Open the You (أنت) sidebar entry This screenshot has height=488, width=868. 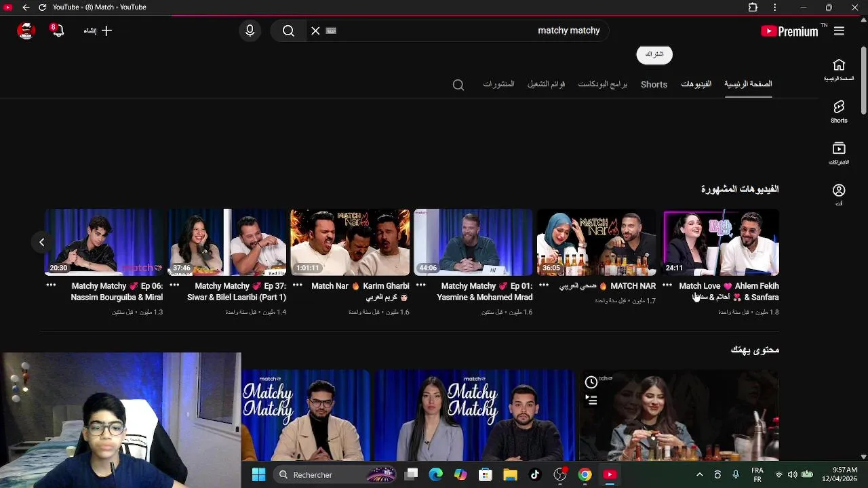[x=839, y=195]
